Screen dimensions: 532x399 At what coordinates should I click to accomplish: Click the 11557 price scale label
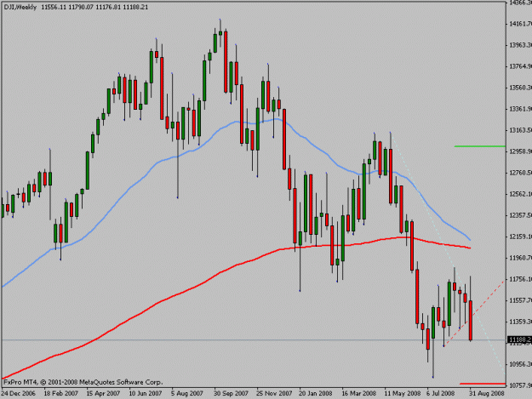[x=520, y=300]
